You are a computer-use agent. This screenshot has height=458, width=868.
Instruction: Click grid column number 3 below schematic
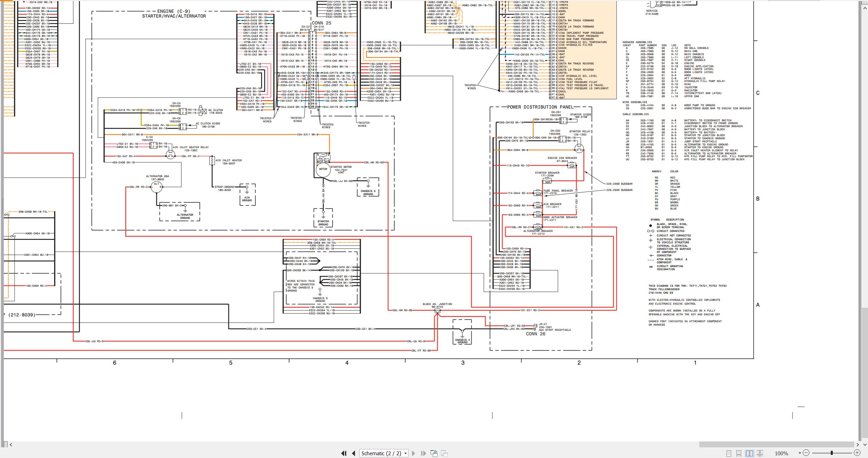[463, 363]
